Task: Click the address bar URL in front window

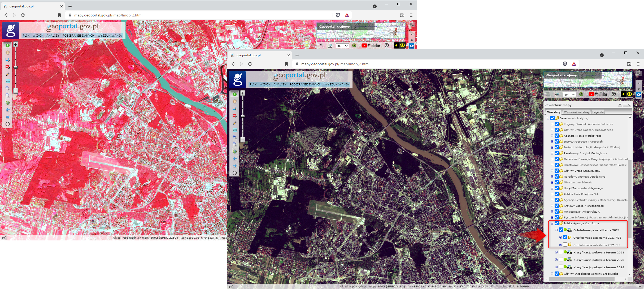Action: tap(335, 64)
